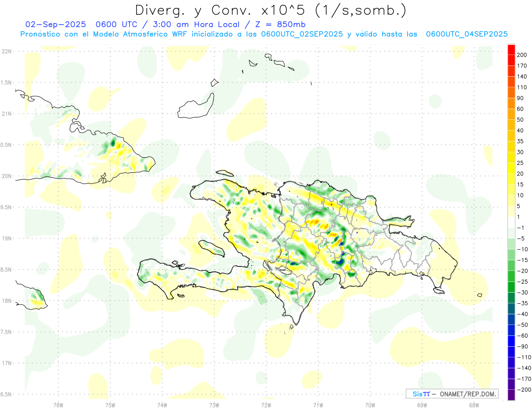Select the date text '02-Sep-2025'
The height and width of the screenshot is (411, 532).
coord(55,24)
